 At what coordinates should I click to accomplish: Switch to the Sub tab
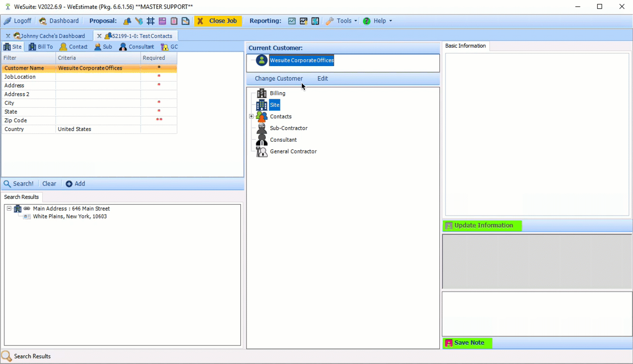[x=103, y=47]
